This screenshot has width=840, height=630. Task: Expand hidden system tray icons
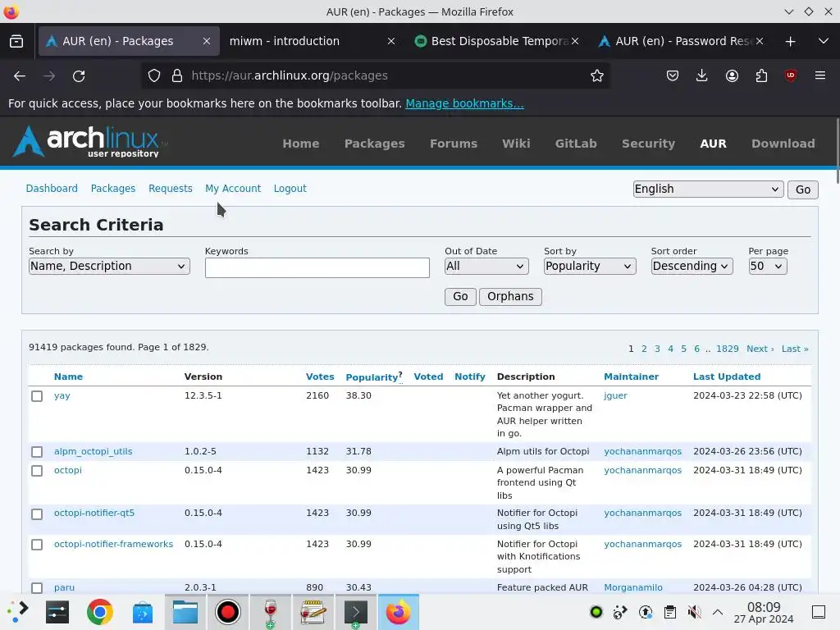(x=718, y=612)
